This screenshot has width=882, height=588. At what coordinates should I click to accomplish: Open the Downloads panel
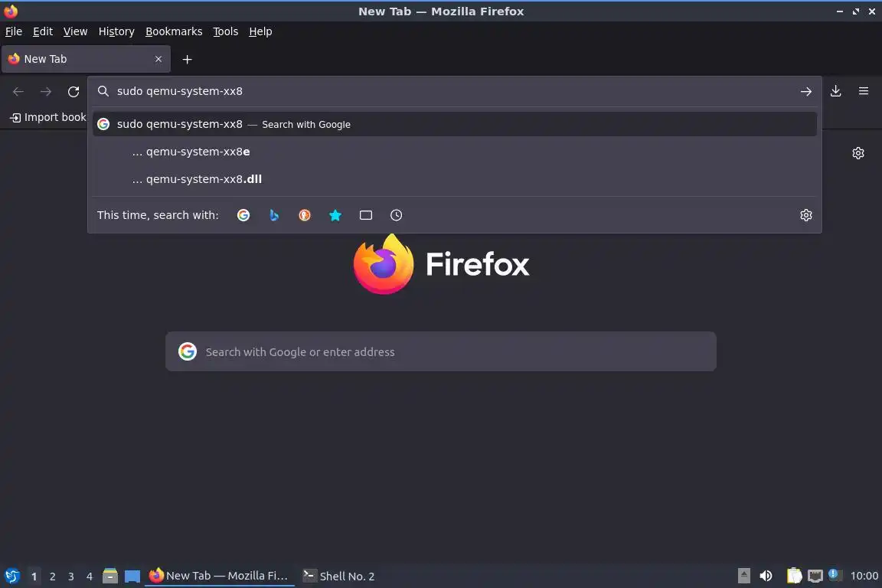(836, 91)
